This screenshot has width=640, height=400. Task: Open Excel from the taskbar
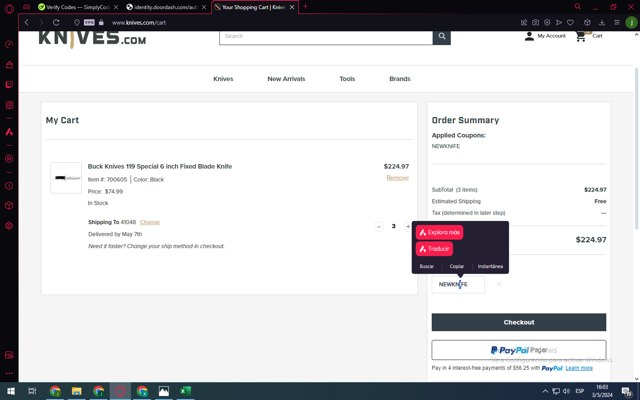coord(186,391)
